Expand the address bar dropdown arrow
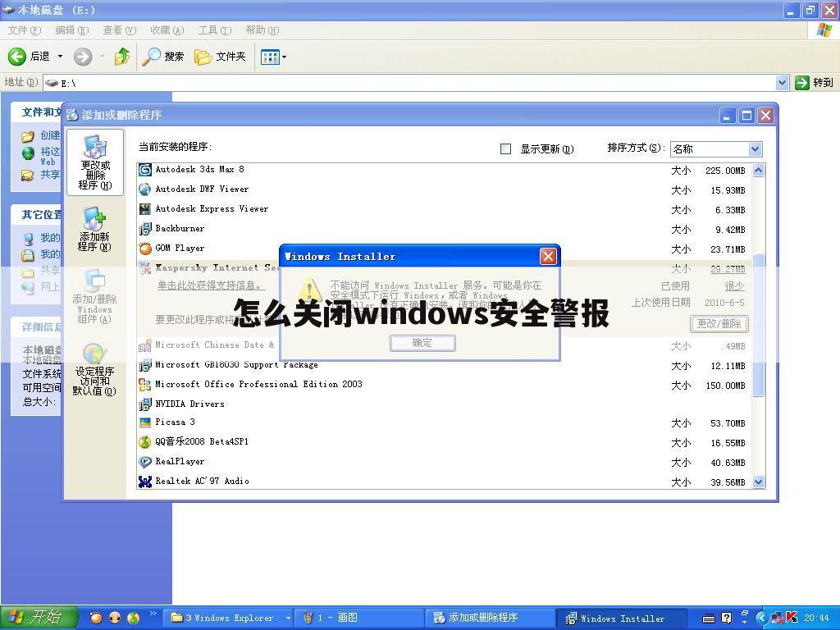 pyautogui.click(x=783, y=83)
